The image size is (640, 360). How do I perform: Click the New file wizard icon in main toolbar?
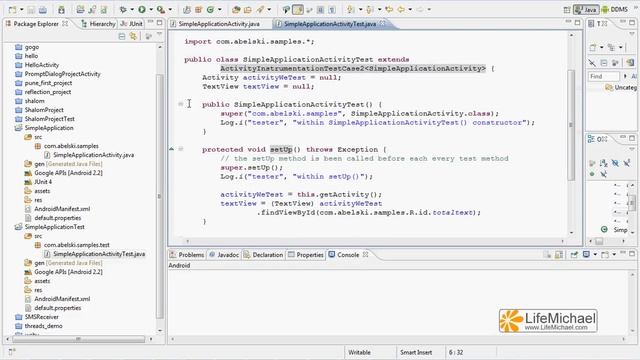(x=13, y=9)
